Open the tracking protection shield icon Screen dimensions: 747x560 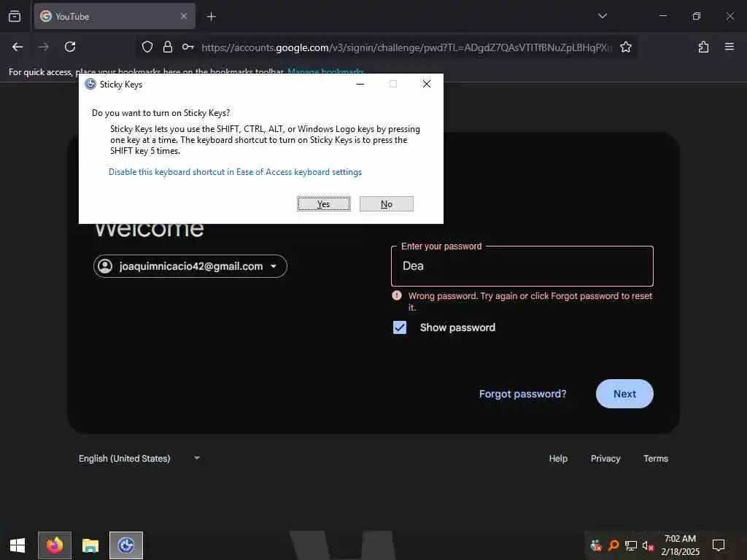pos(147,47)
